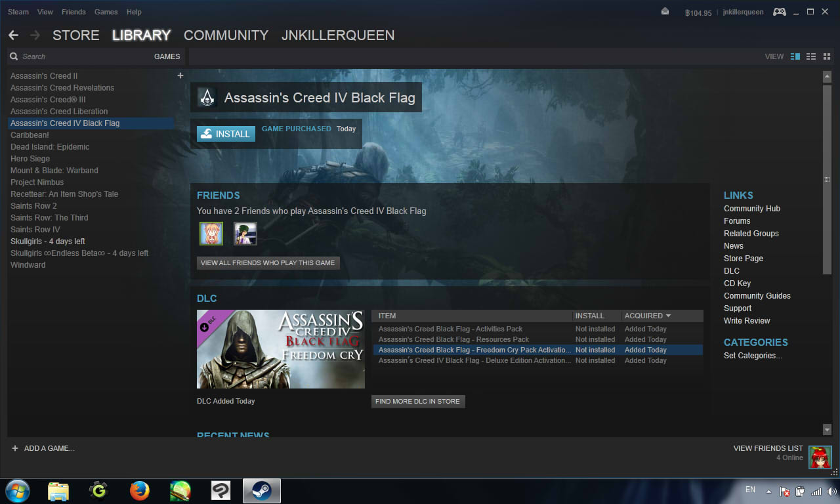Switch to the list view layout icon
The width and height of the screenshot is (840, 504).
click(811, 56)
